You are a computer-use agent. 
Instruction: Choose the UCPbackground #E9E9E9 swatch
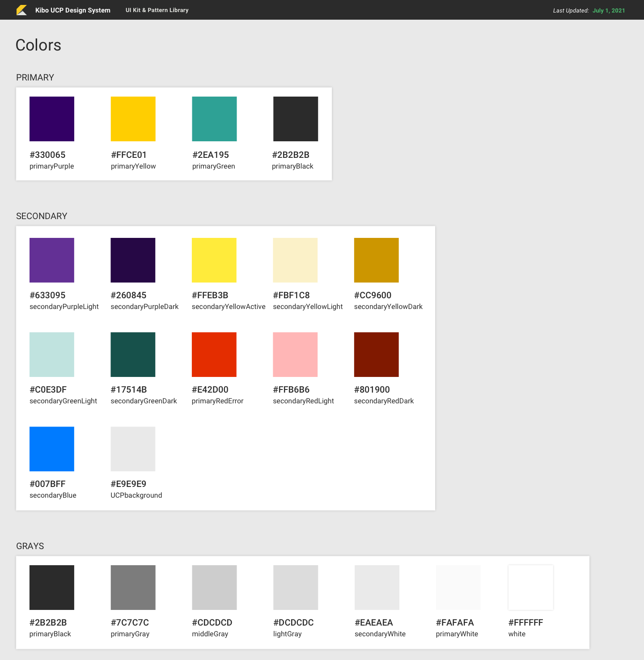133,449
